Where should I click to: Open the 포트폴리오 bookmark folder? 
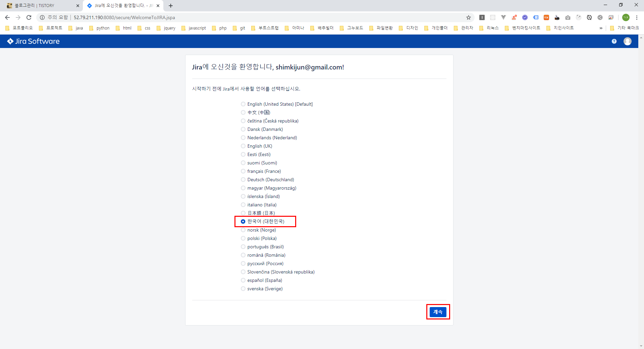coord(19,28)
